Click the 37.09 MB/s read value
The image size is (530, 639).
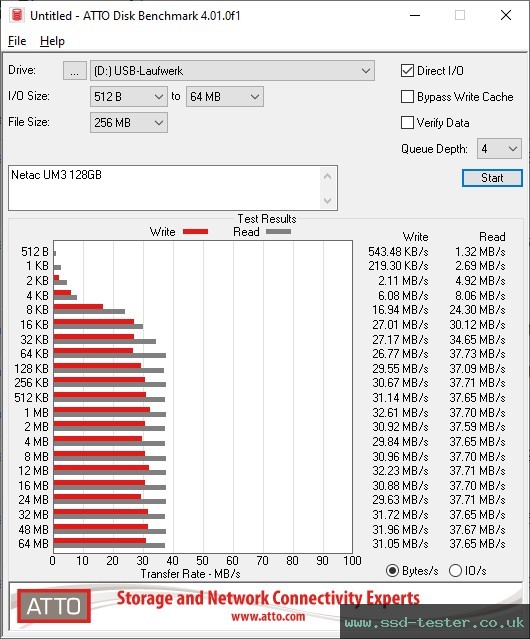click(x=477, y=369)
